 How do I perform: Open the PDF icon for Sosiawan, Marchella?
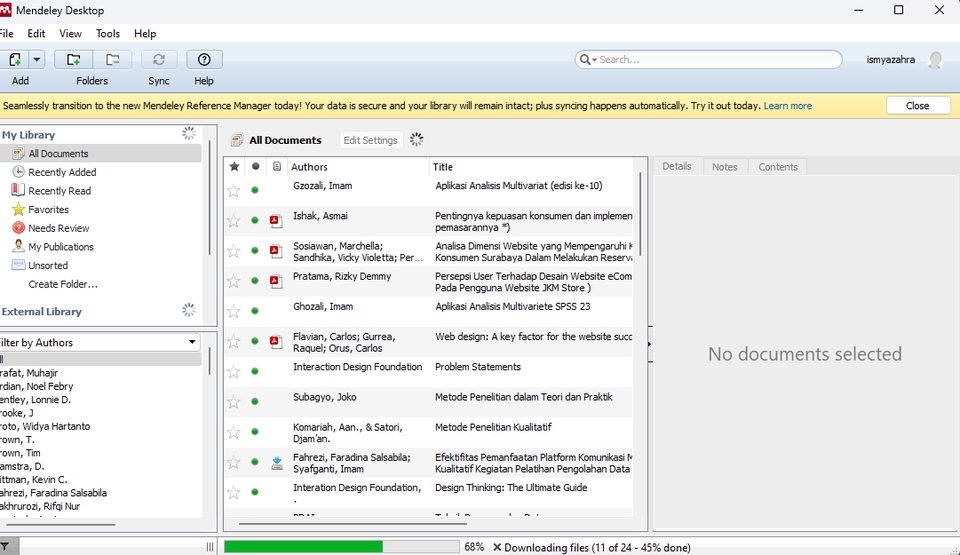coord(276,251)
